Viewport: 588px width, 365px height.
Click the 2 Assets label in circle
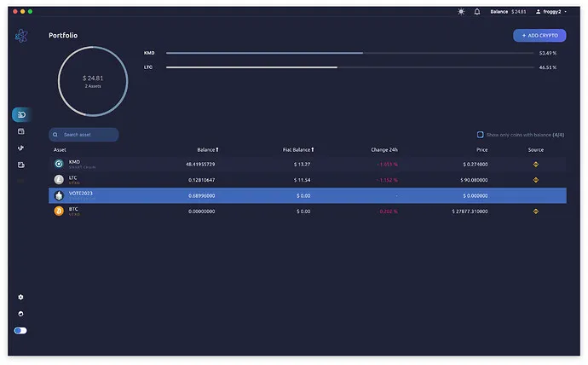[93, 86]
